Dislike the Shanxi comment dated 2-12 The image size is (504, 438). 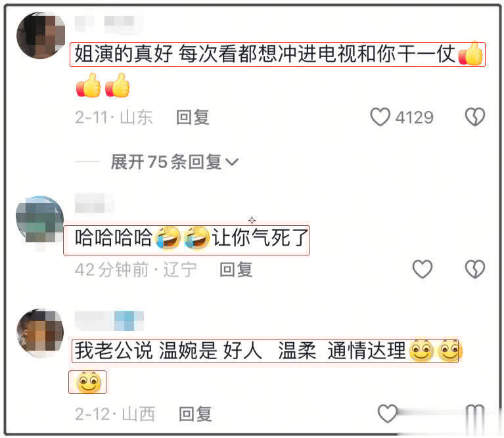pyautogui.click(x=474, y=413)
